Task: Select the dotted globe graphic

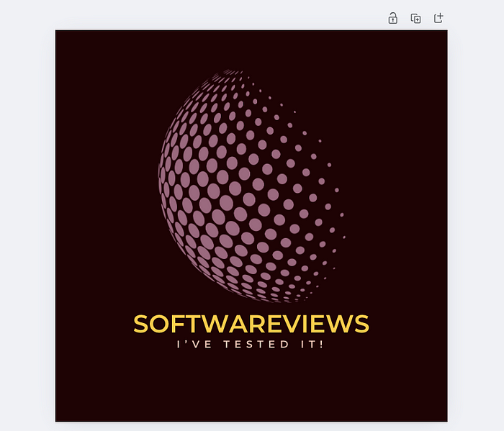Action: pos(252,186)
